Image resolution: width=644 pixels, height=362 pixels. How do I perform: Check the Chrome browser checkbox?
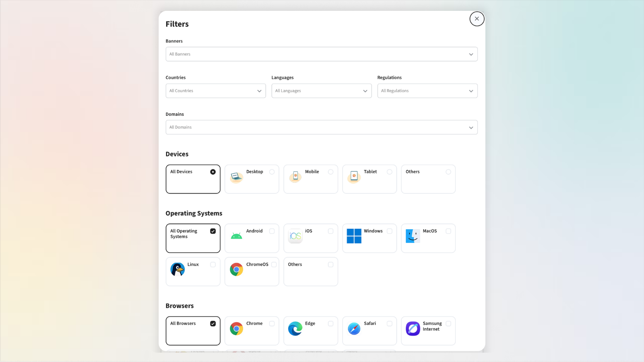click(272, 324)
